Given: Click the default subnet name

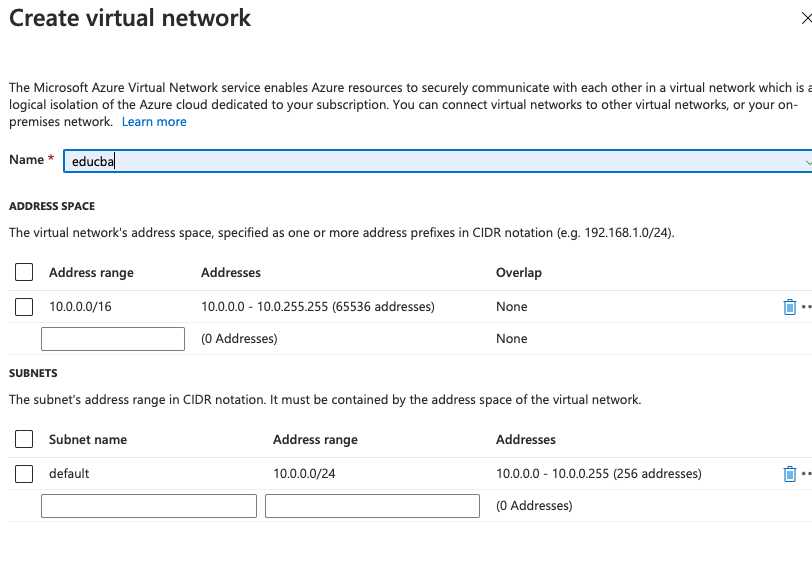Looking at the screenshot, I should tap(69, 473).
